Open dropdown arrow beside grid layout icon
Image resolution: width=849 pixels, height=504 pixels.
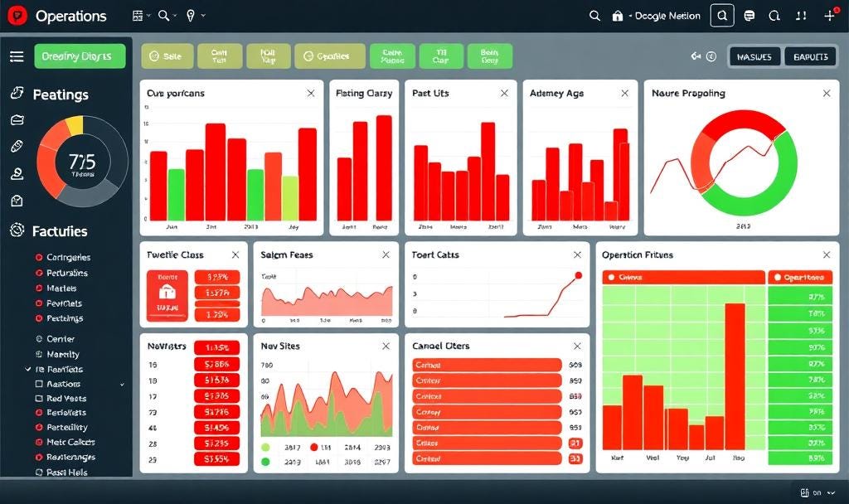tap(149, 16)
